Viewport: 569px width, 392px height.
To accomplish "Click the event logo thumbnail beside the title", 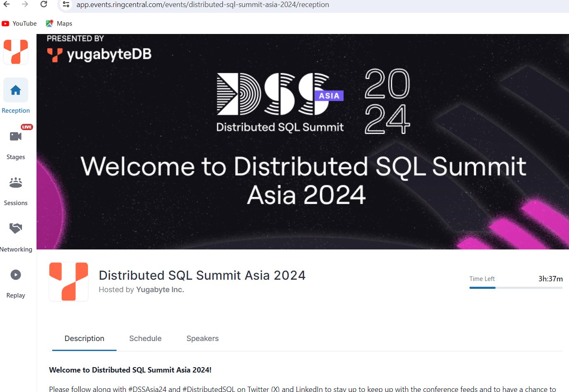I will tap(69, 281).
